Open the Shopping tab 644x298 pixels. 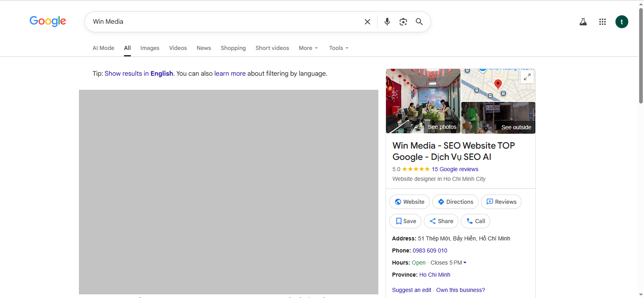[233, 48]
